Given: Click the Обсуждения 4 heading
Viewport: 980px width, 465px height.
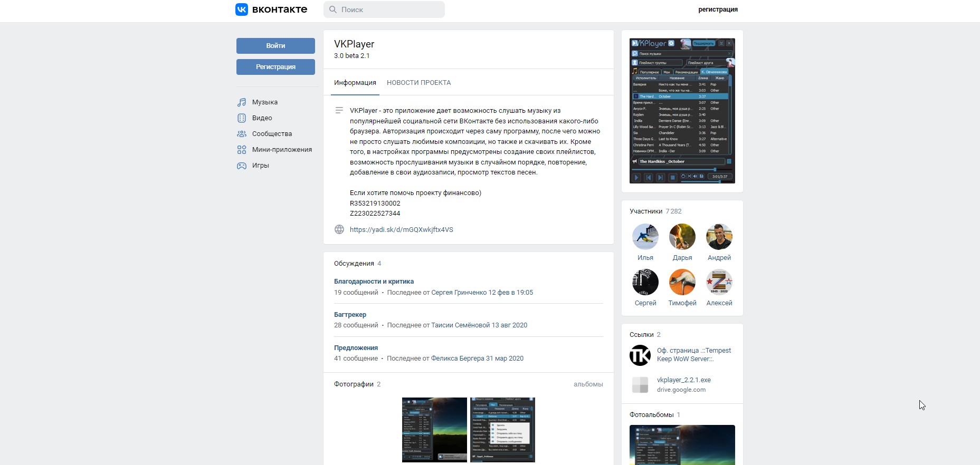Looking at the screenshot, I should tap(357, 264).
